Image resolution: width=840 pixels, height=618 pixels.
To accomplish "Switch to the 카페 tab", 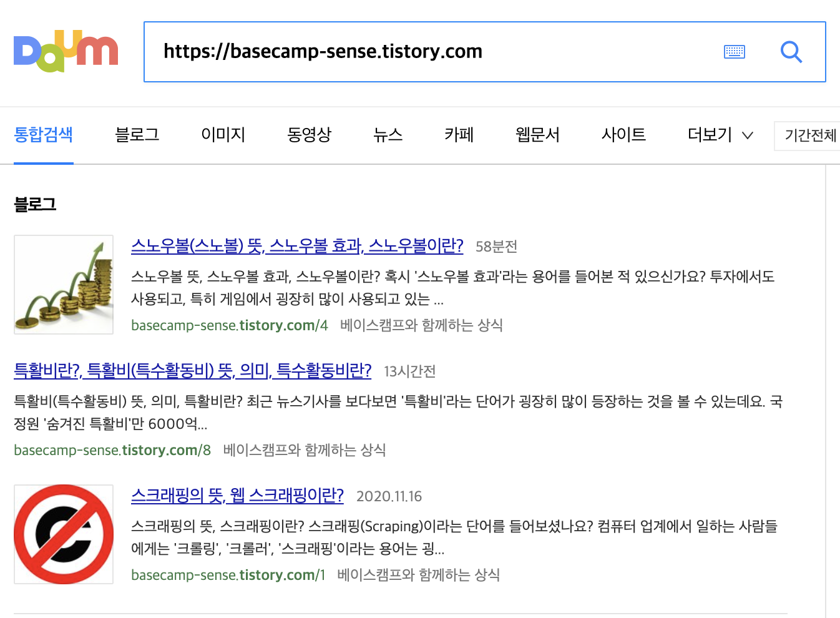I will point(459,134).
